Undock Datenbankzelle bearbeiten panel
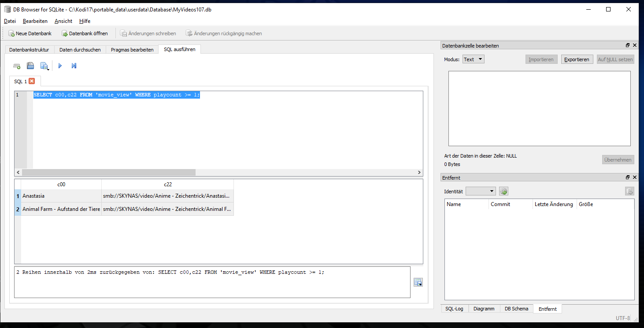The width and height of the screenshot is (644, 328). 628,45
